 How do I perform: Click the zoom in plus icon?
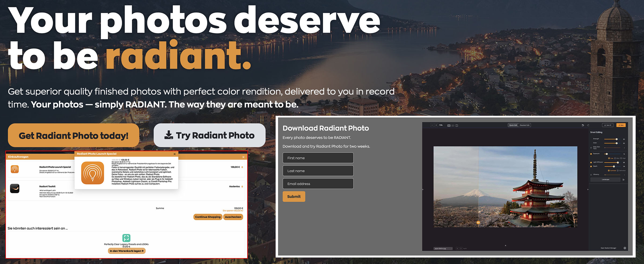pos(436,125)
